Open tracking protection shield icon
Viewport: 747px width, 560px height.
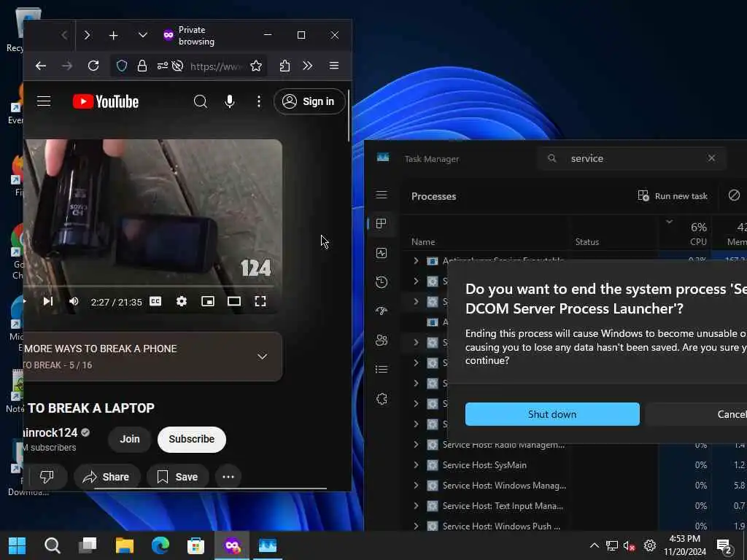(x=122, y=66)
